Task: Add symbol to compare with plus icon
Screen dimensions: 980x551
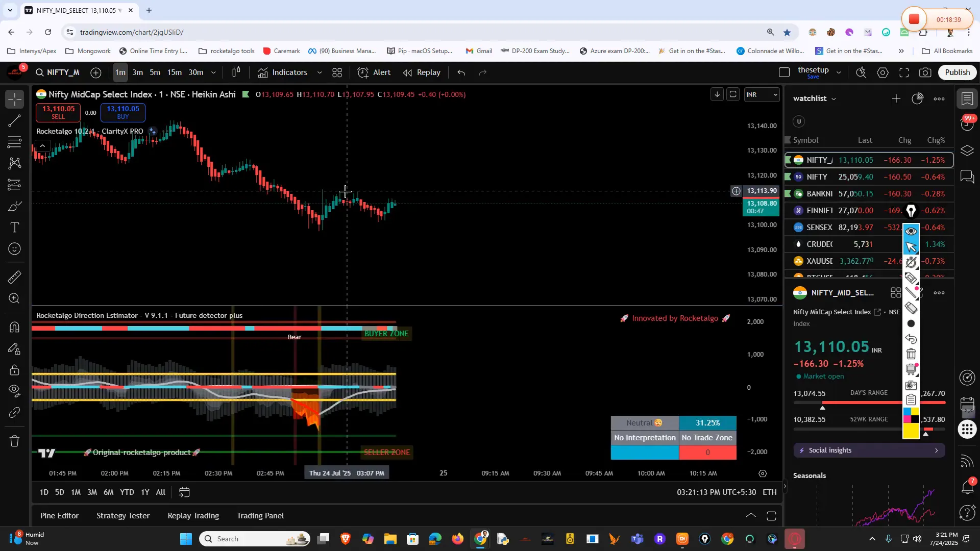Action: tap(95, 72)
